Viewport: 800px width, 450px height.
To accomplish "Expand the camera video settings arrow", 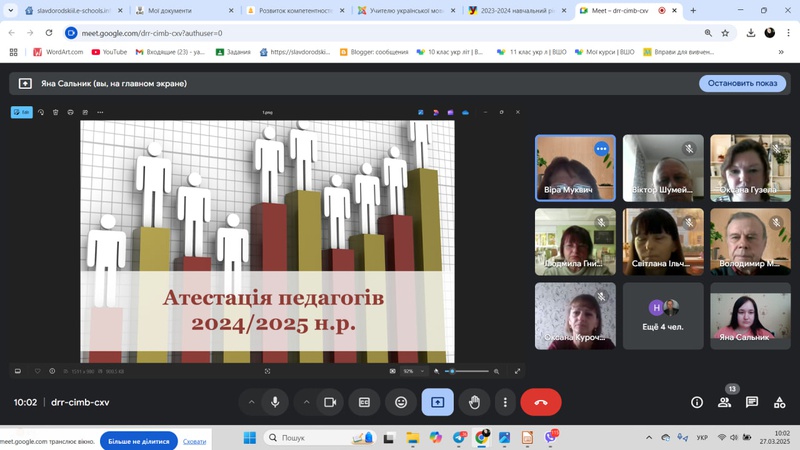I will click(x=306, y=402).
